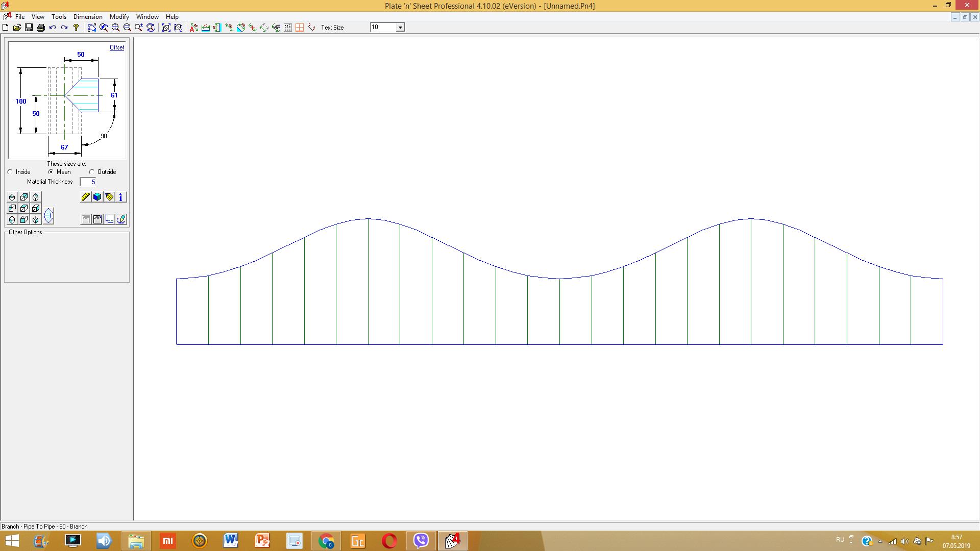Open Viber from the taskbar
The image size is (980, 551).
(x=421, y=541)
